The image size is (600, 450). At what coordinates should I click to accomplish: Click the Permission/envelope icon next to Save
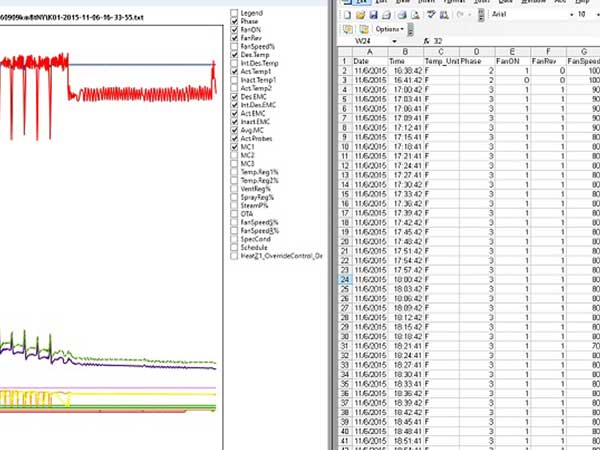(x=386, y=15)
